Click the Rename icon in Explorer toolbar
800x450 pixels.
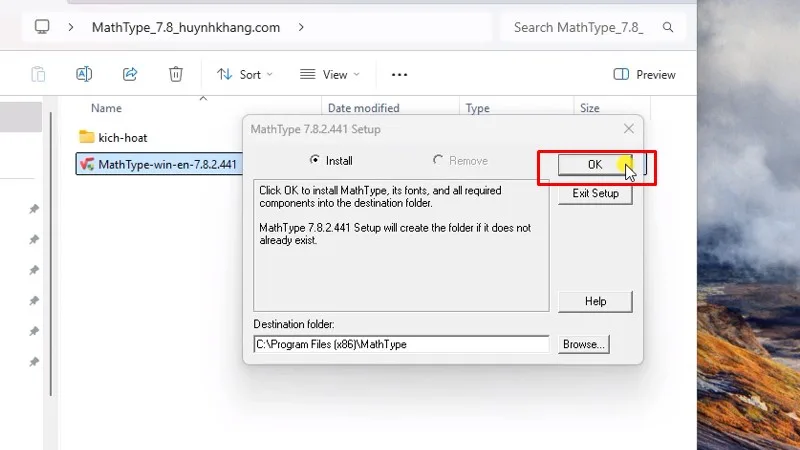pyautogui.click(x=84, y=74)
